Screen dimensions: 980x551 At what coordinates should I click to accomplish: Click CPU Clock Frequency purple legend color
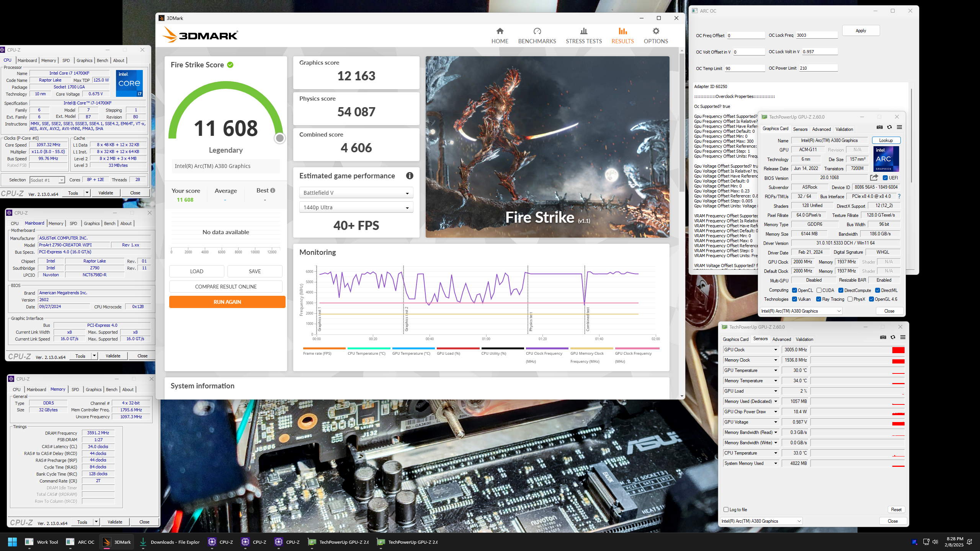point(547,348)
